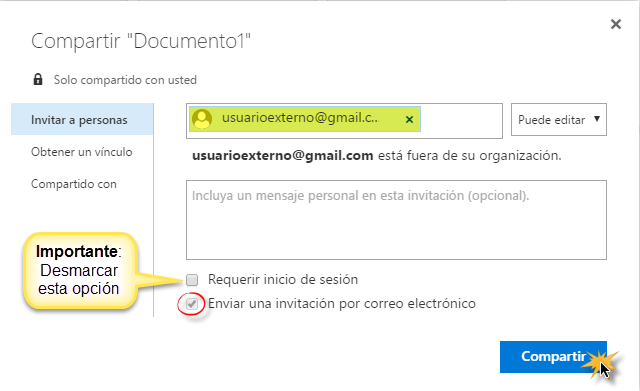Click the user avatar icon in the invite chip
Viewport: 640px width, 391px height.
click(x=202, y=119)
